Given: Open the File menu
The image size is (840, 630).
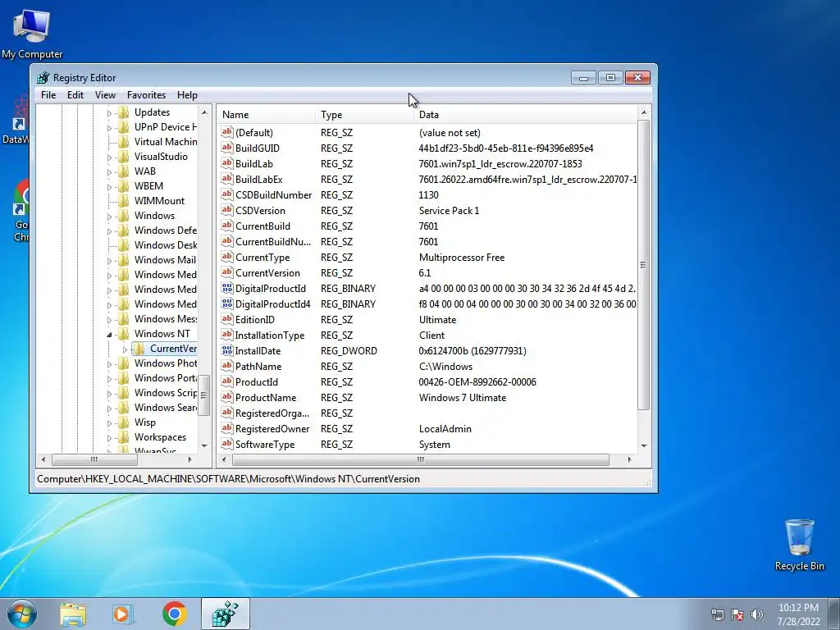Looking at the screenshot, I should pyautogui.click(x=48, y=95).
